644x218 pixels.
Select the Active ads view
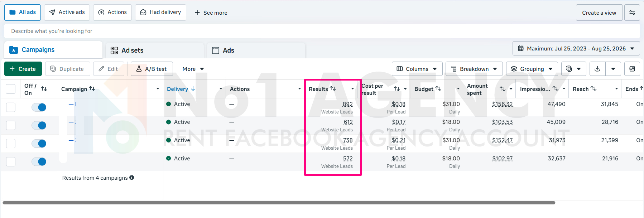tap(67, 13)
